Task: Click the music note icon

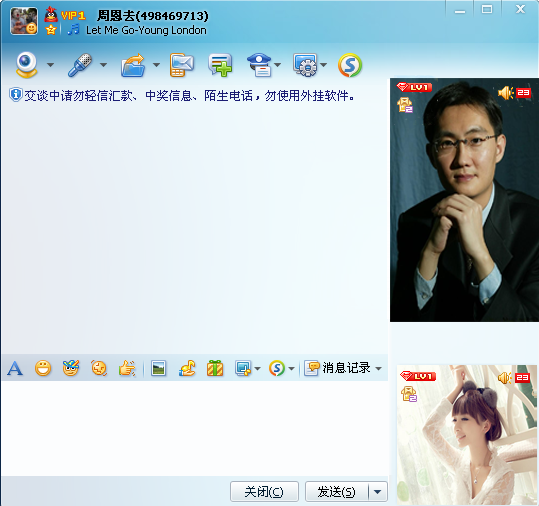Action: (73, 30)
